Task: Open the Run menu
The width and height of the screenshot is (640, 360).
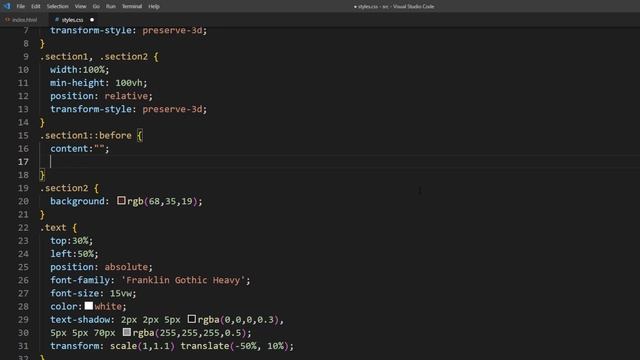Action: 111,7
